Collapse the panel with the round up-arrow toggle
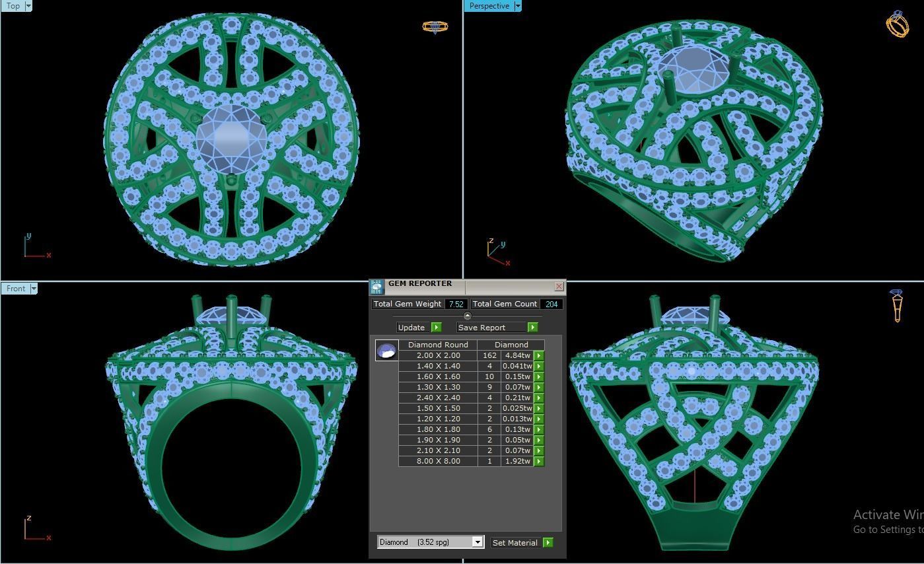Screen dimensions: 924x564 pos(468,316)
